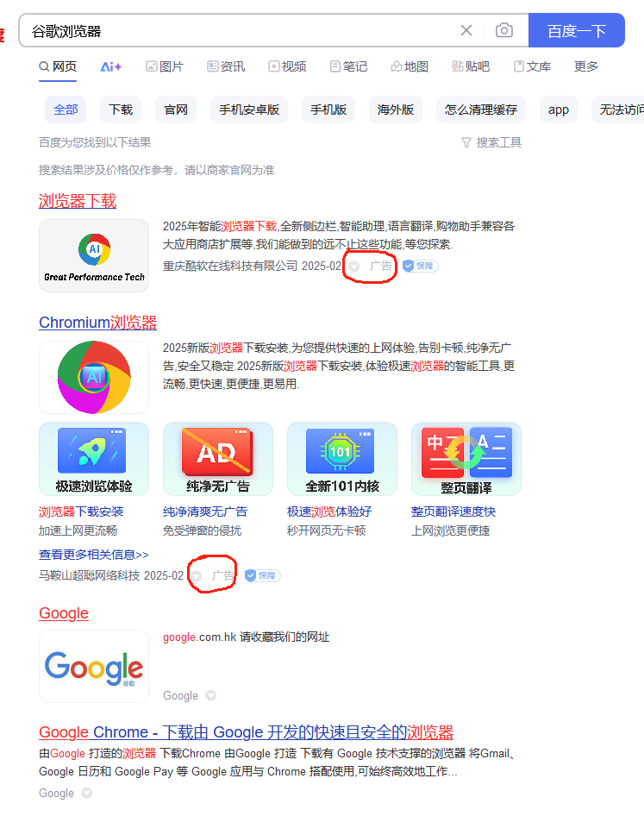Click 马鞍山超聪网络科技 advertiser name
Screen dimensions: 644x816
click(x=90, y=575)
